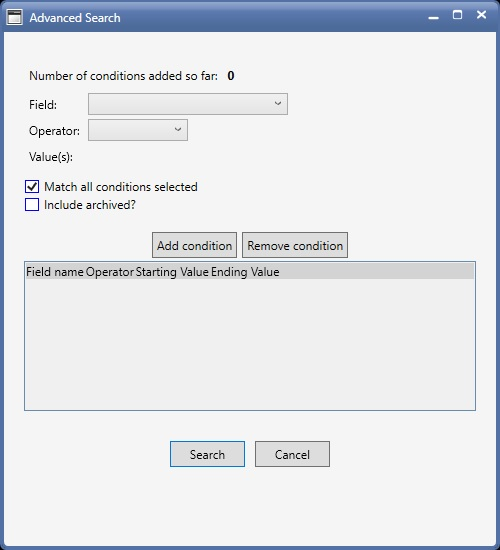Minimize the Advanced Search window
The image size is (500, 550).
coord(434,17)
